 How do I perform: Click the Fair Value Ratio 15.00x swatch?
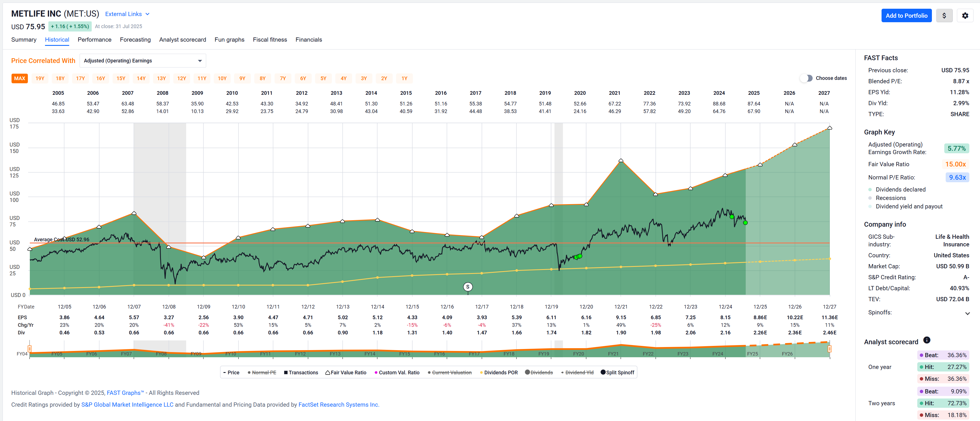955,164
